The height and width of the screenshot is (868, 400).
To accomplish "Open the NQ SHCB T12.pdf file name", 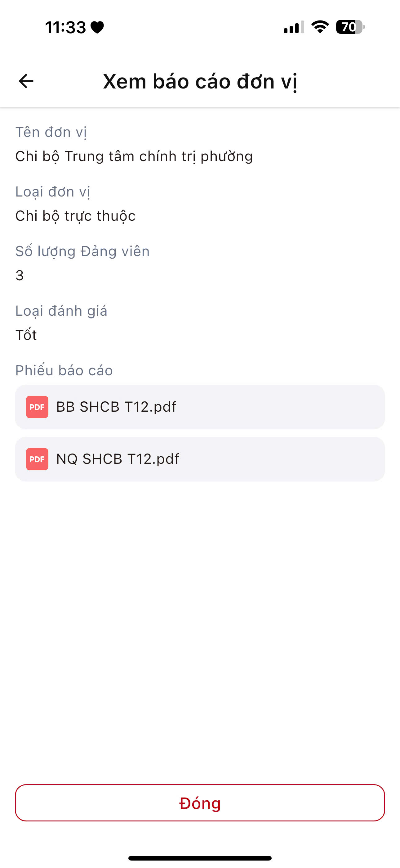I will [118, 459].
